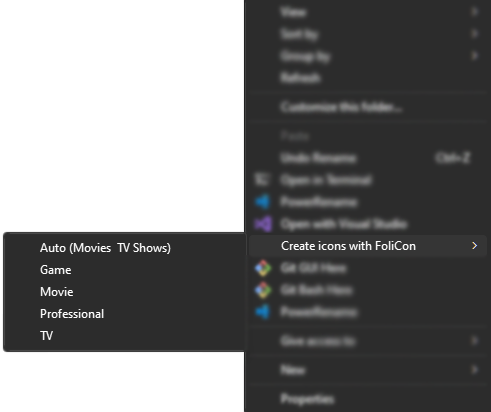The width and height of the screenshot is (491, 412).
Task: Click the Git Bash Here icon
Action: pos(263,290)
